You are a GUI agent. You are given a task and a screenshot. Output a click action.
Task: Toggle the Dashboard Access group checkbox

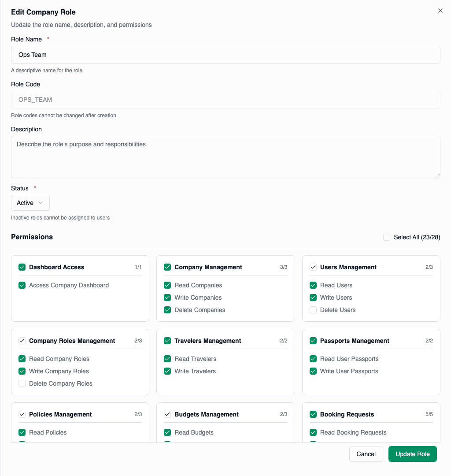coord(22,267)
